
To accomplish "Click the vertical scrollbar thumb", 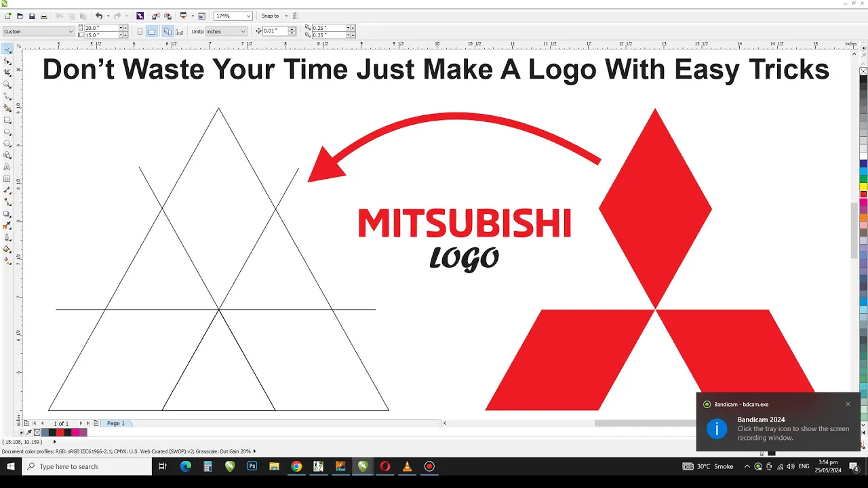I will [854, 230].
